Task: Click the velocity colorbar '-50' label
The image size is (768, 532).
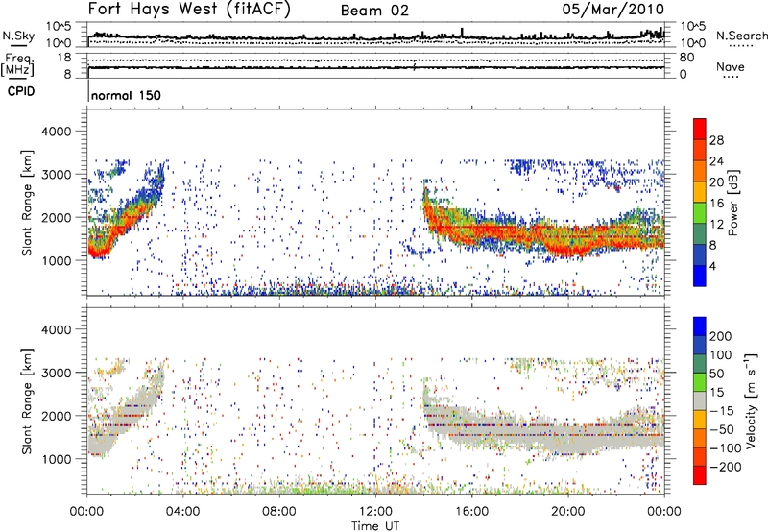Action: coord(722,429)
